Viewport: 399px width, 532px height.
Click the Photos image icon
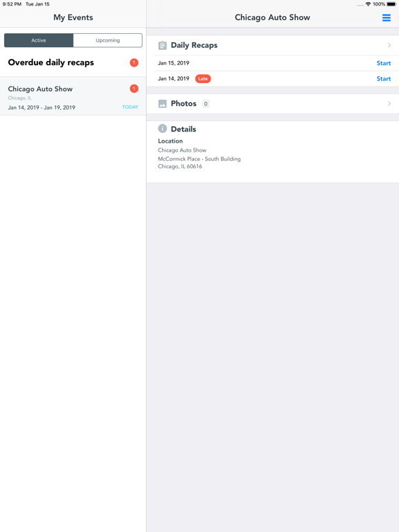point(163,104)
